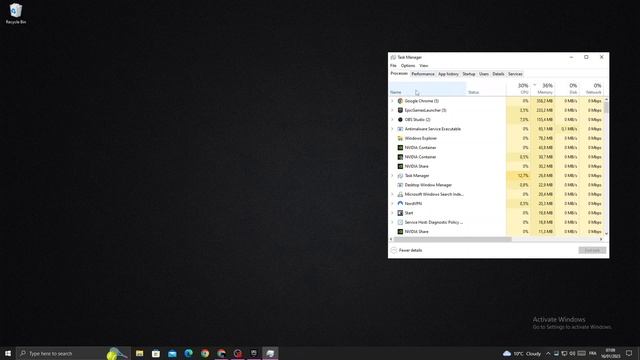The width and height of the screenshot is (640, 360).
Task: Open the network icon in system tray
Action: (564, 353)
